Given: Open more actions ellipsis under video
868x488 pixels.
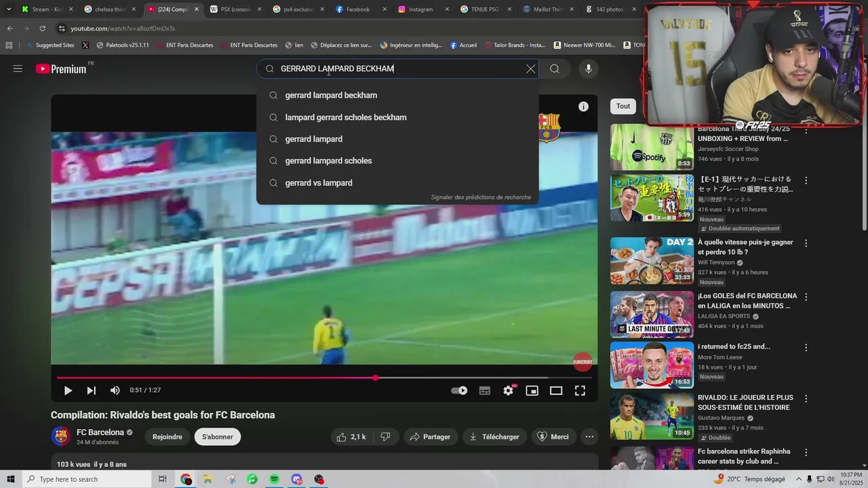Looking at the screenshot, I should pos(589,437).
